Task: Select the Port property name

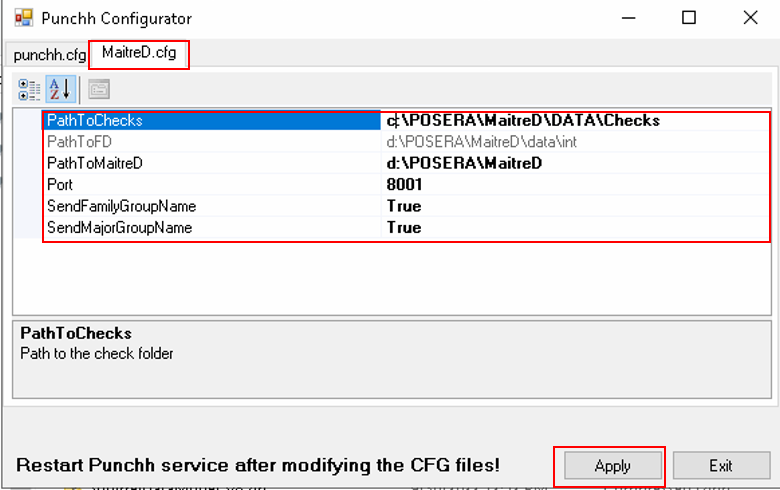Action: pyautogui.click(x=60, y=185)
